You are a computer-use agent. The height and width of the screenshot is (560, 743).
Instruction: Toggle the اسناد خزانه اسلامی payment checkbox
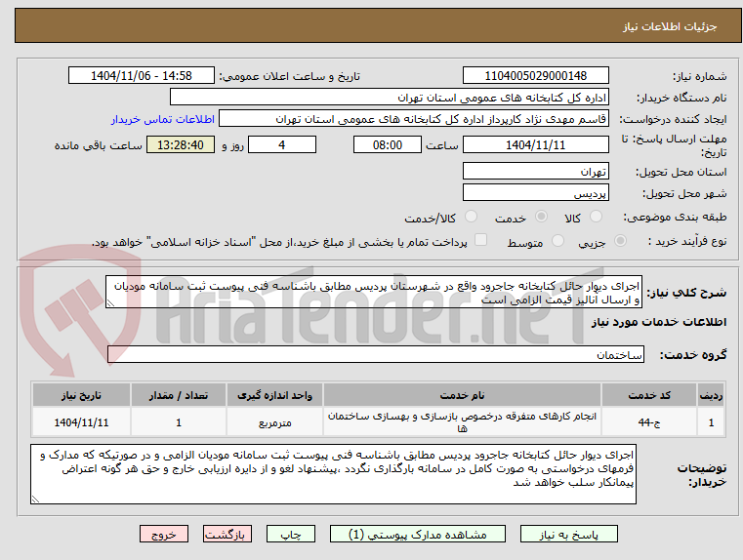pyautogui.click(x=480, y=240)
